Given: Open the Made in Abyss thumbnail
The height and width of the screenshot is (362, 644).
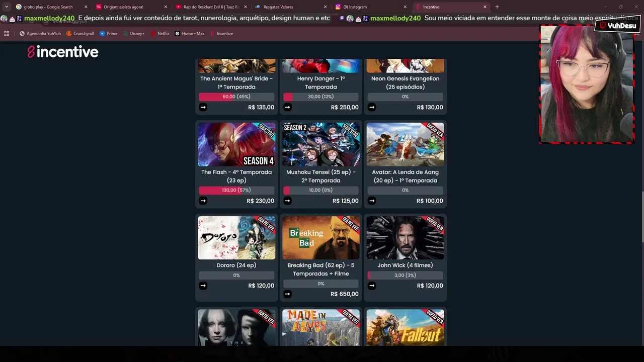Looking at the screenshot, I should tap(321, 327).
